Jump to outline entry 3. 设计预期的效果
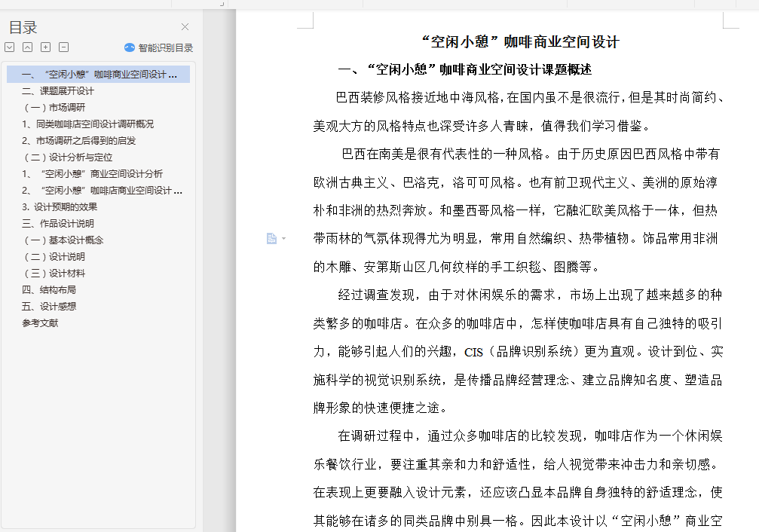Image resolution: width=759 pixels, height=532 pixels. pyautogui.click(x=60, y=207)
